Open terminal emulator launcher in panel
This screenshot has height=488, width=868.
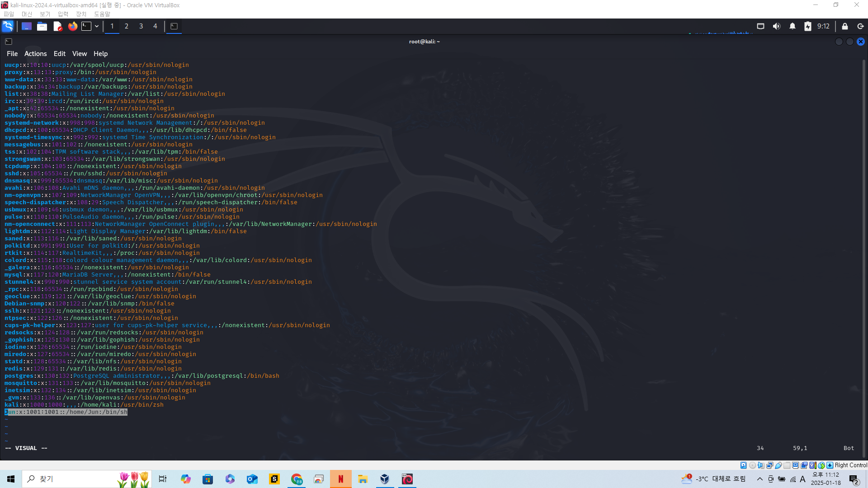pyautogui.click(x=86, y=26)
